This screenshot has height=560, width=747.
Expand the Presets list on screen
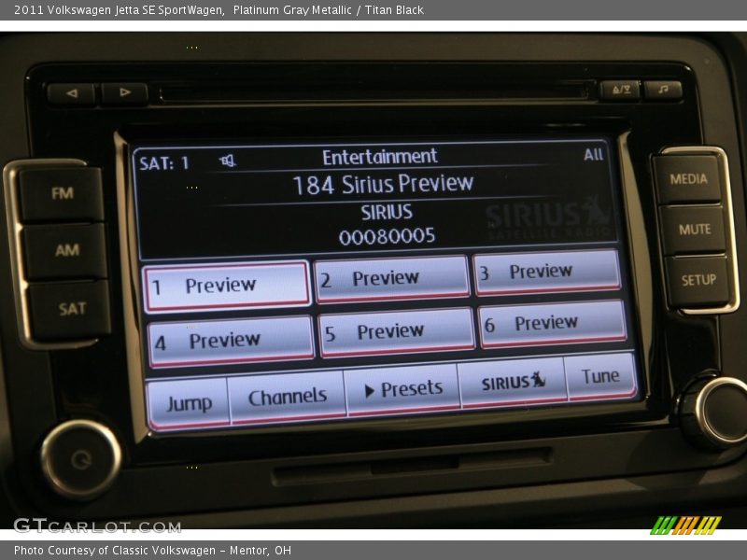click(x=404, y=387)
